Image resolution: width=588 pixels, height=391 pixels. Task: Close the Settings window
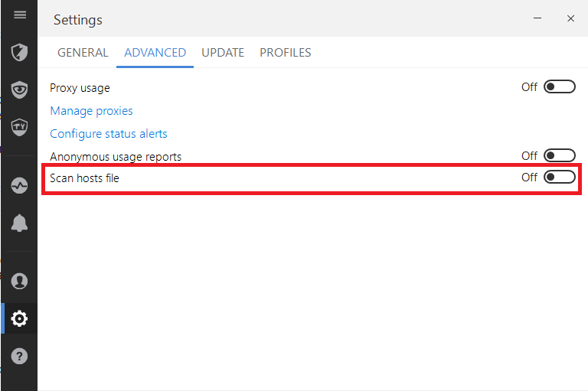[570, 18]
